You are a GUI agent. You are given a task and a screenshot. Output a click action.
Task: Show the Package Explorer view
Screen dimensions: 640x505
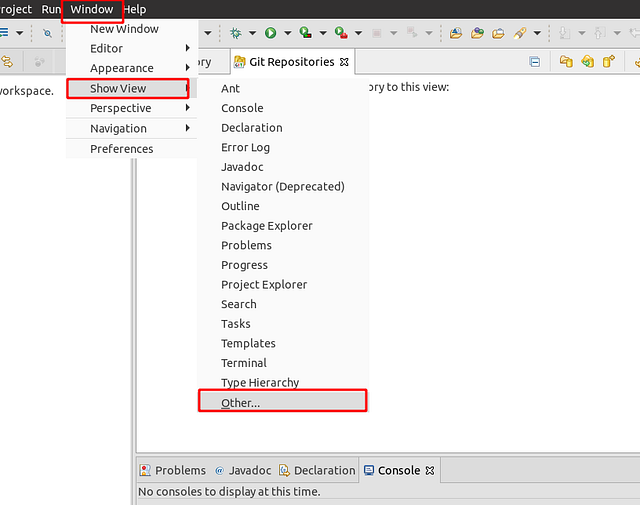(x=283, y=226)
